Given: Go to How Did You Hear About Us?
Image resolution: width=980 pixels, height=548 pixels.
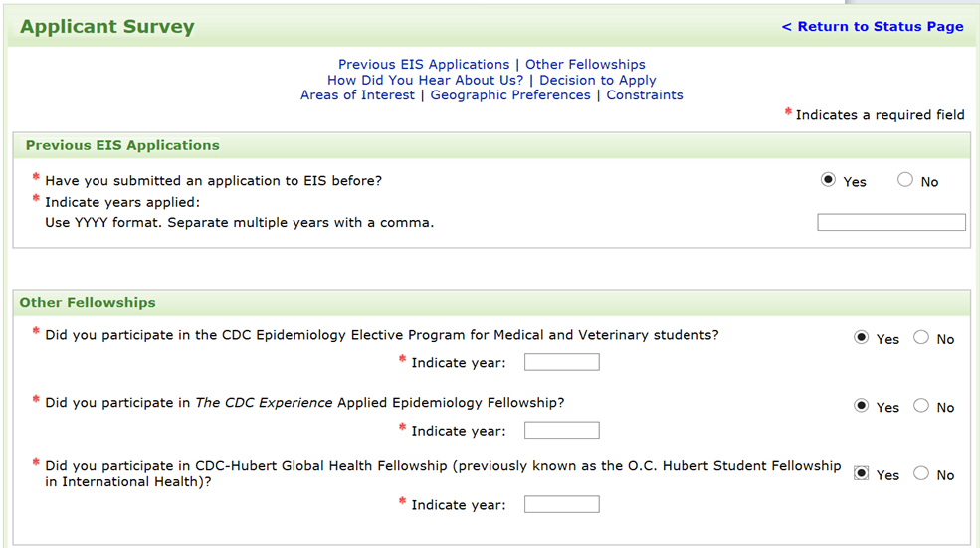Looking at the screenshot, I should pos(425,80).
